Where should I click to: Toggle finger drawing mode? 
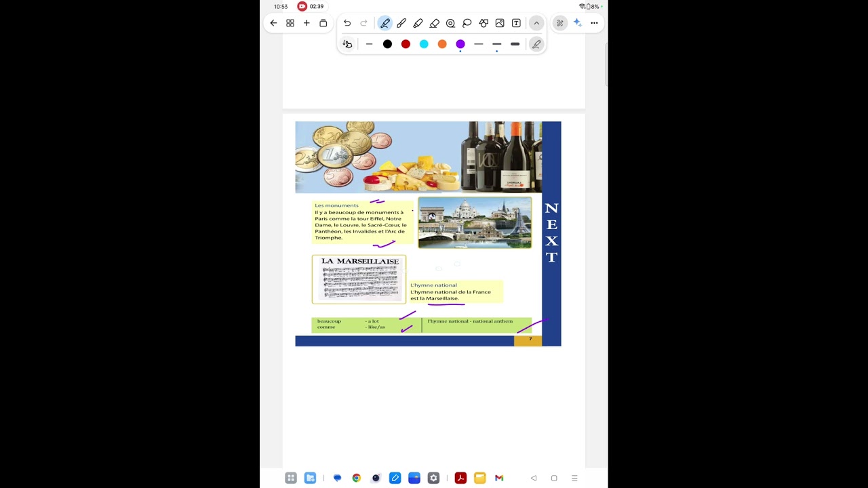point(347,44)
